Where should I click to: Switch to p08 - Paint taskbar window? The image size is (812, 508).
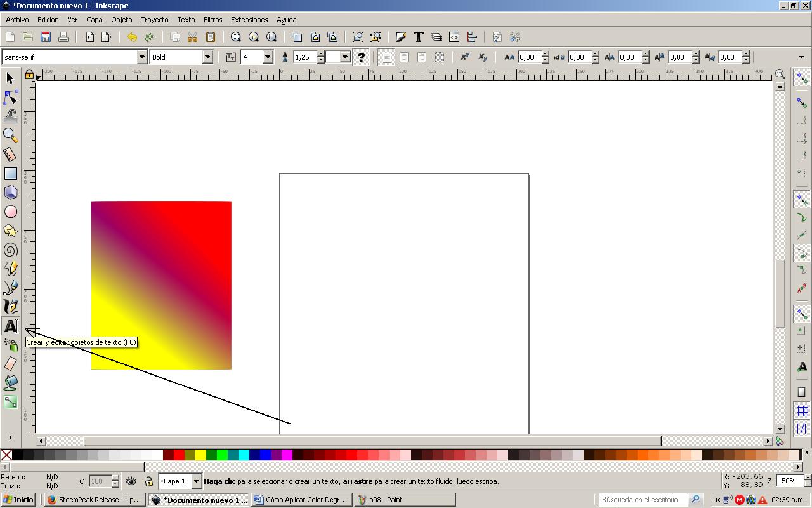[405, 500]
